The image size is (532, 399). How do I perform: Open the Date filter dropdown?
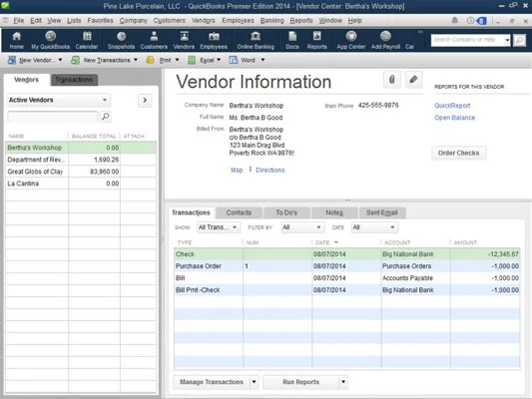[374, 227]
